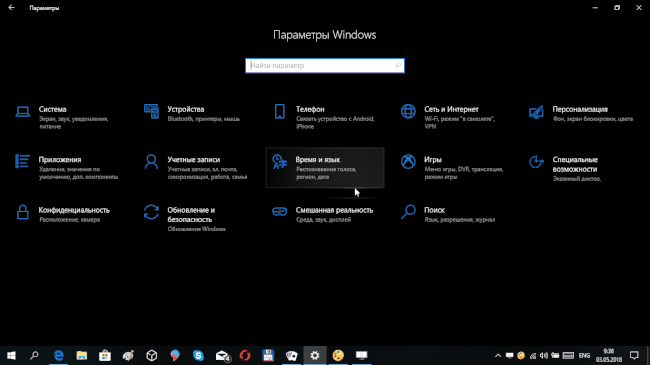Open the Solitaire cards app in taskbar
Viewport: 650px width, 365px height.
(x=291, y=355)
